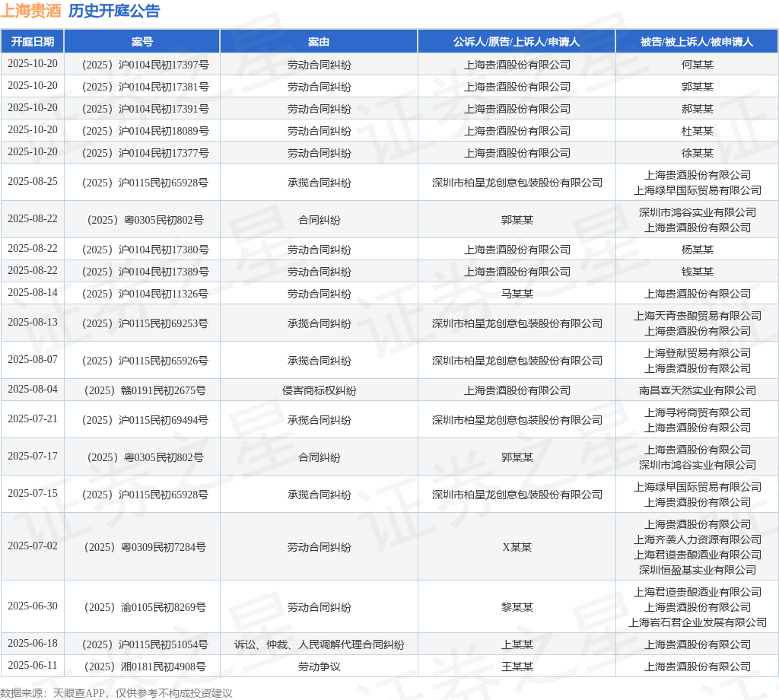This screenshot has width=779, height=700.
Task: Click 上海天青贵酿贸易有限公司
Action: pos(698,316)
